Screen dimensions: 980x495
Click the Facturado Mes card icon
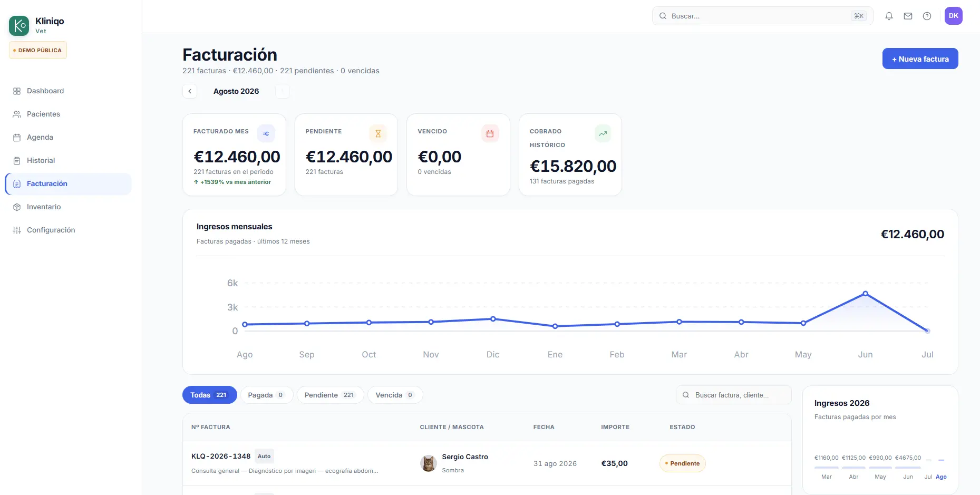pyautogui.click(x=266, y=133)
